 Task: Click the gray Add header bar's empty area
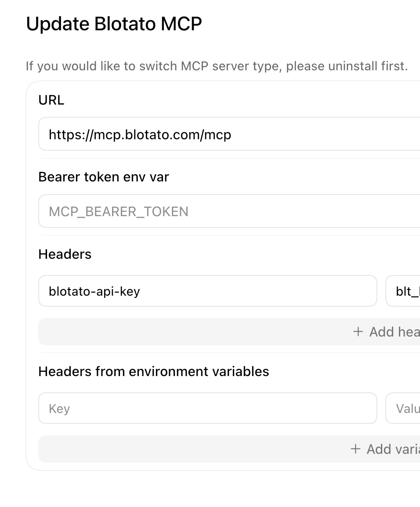coord(194,331)
